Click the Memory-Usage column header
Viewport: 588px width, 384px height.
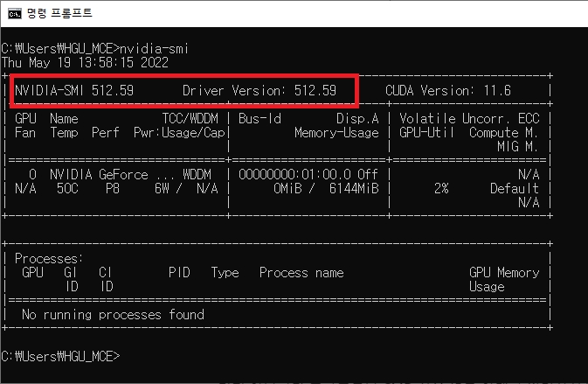click(x=336, y=132)
